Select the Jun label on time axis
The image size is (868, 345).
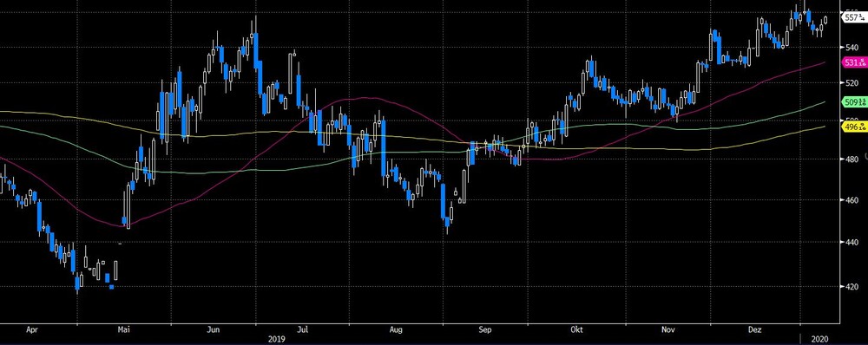[x=213, y=330]
